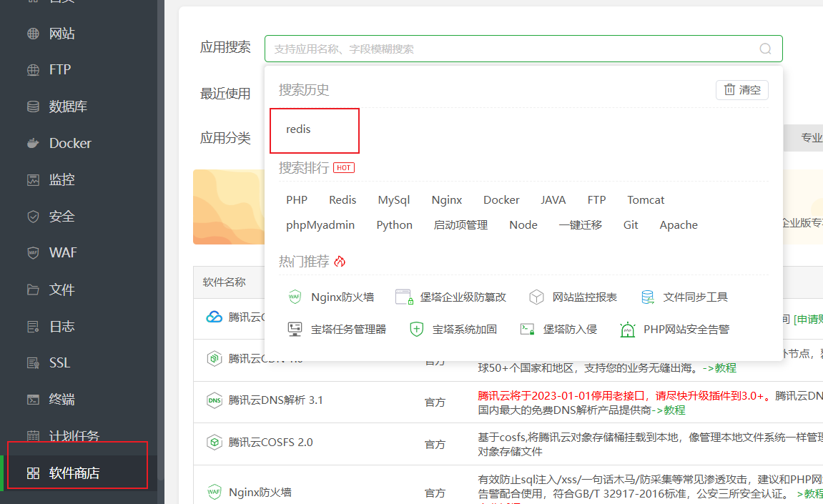
Task: Click the WAF shield icon in sidebar
Action: [33, 253]
